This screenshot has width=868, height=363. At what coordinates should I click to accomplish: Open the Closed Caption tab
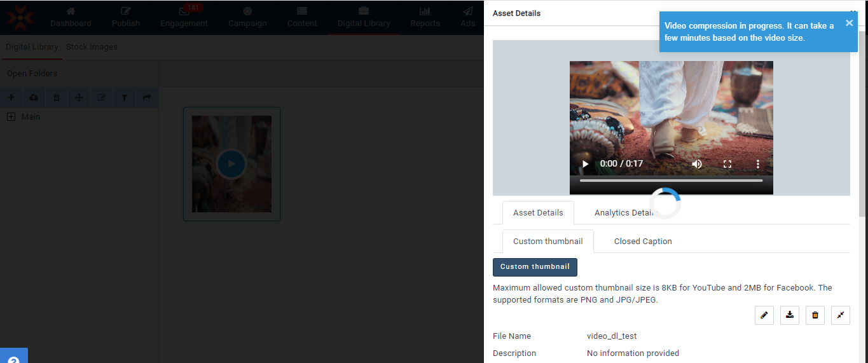(643, 242)
